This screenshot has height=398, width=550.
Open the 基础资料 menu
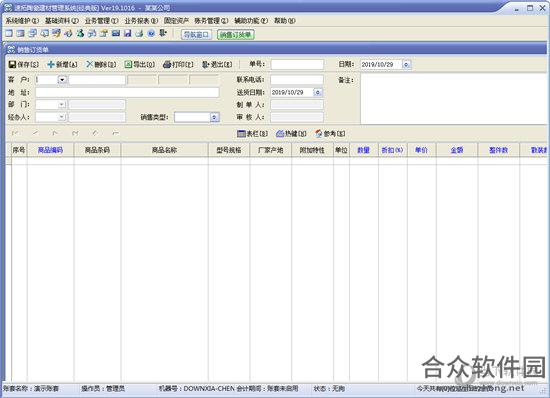[x=62, y=21]
